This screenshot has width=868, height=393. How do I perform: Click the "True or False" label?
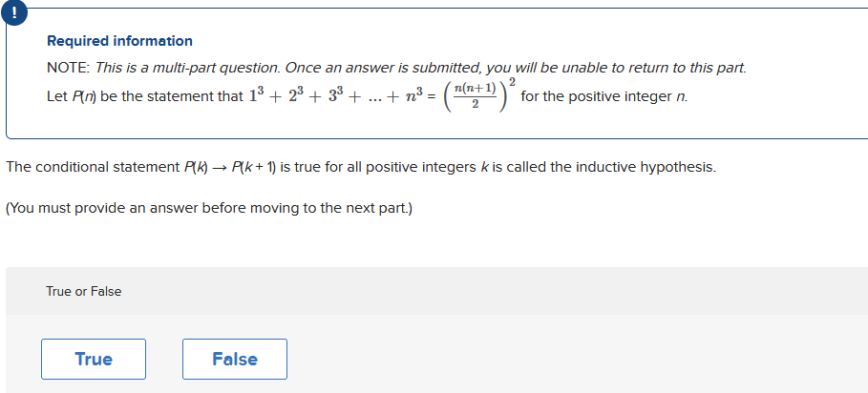[x=84, y=291]
